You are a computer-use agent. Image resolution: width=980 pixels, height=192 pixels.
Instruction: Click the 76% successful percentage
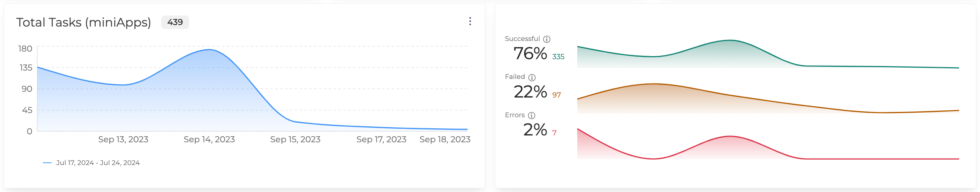530,54
